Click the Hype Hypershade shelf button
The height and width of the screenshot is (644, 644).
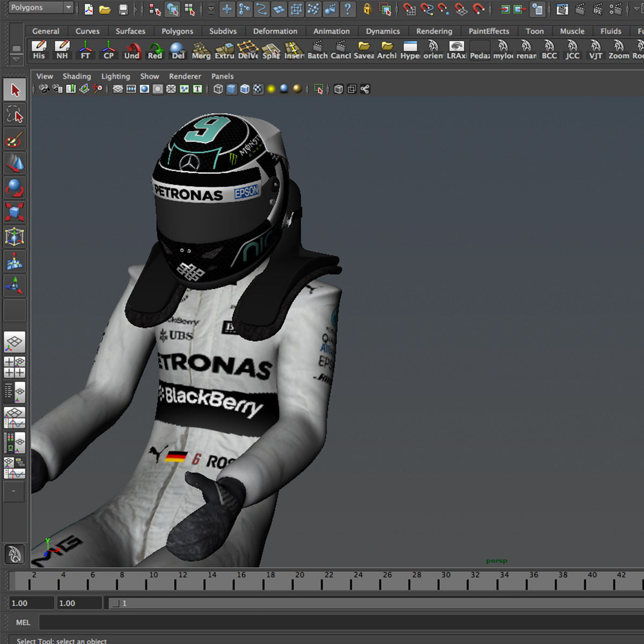coord(411,50)
